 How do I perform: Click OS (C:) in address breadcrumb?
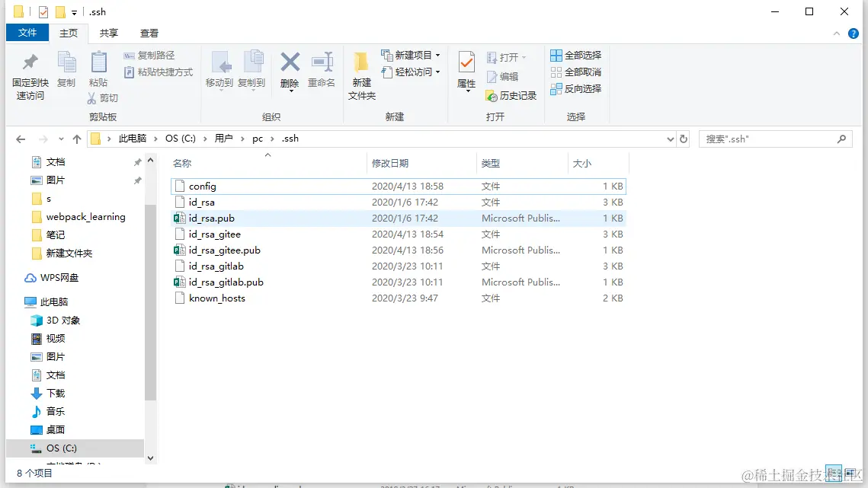[181, 139]
